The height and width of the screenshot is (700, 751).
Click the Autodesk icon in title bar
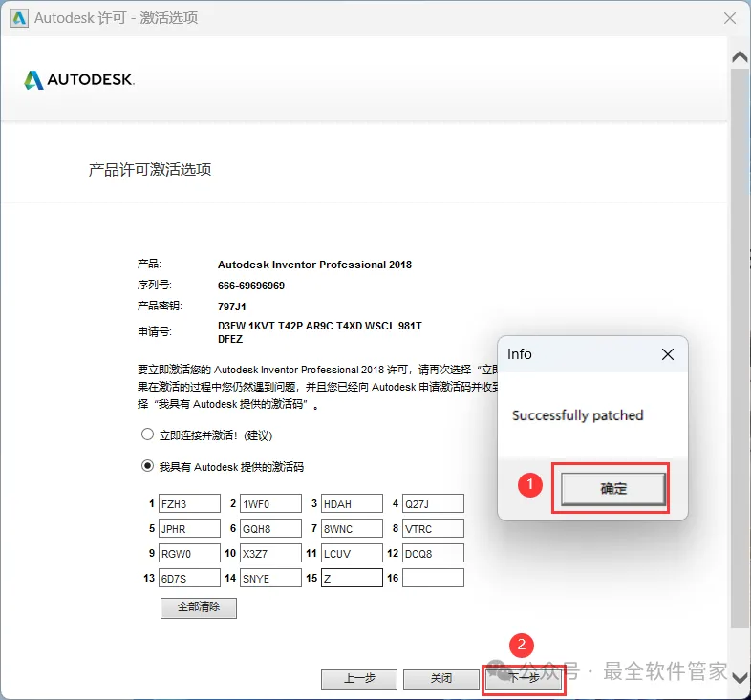tap(19, 18)
